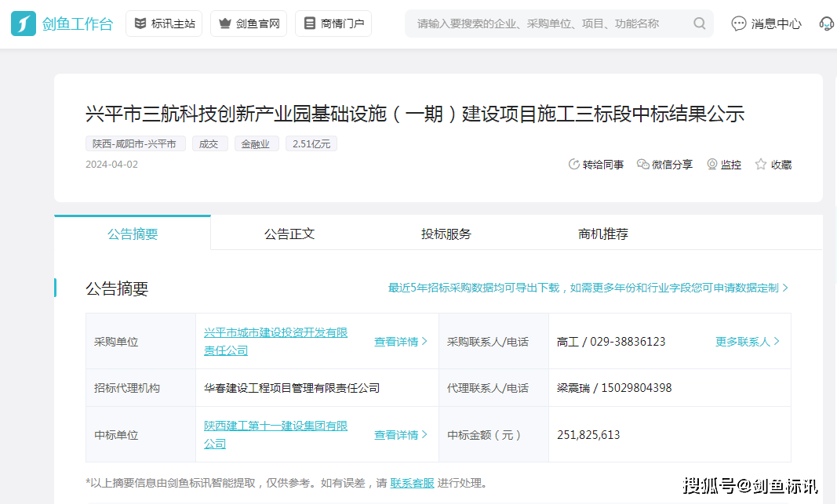Open 兴平市城市建设投资开发有限责任公司 link
Image resolution: width=837 pixels, height=504 pixels.
pos(275,341)
